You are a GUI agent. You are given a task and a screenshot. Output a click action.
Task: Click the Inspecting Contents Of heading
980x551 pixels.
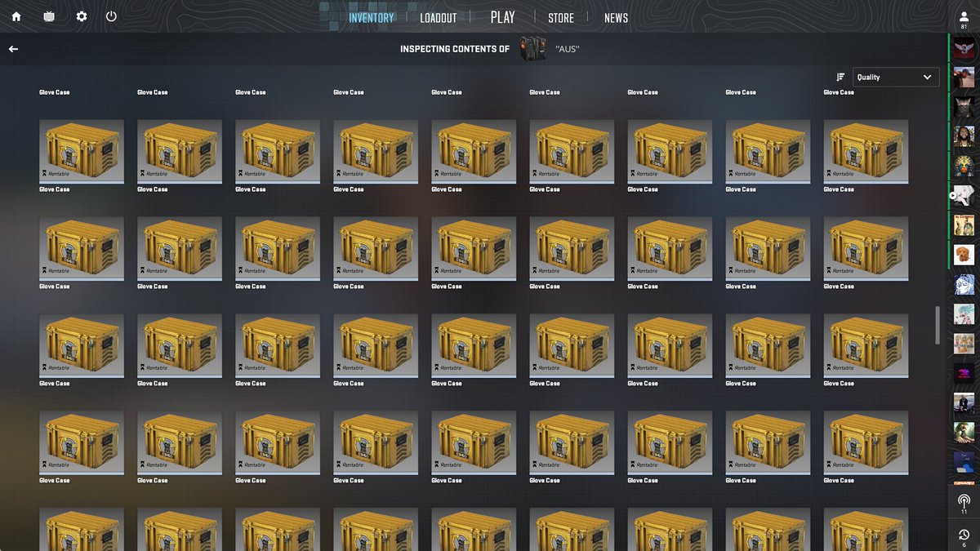tap(454, 49)
